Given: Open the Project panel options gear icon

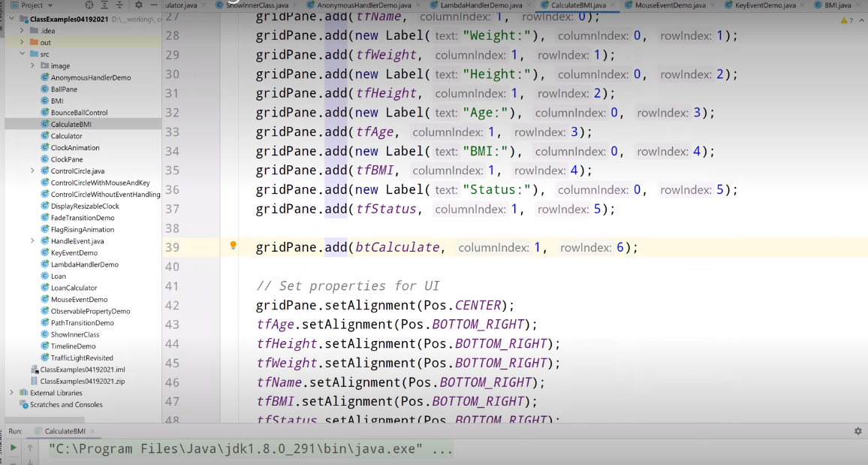Looking at the screenshot, I should point(140,5).
